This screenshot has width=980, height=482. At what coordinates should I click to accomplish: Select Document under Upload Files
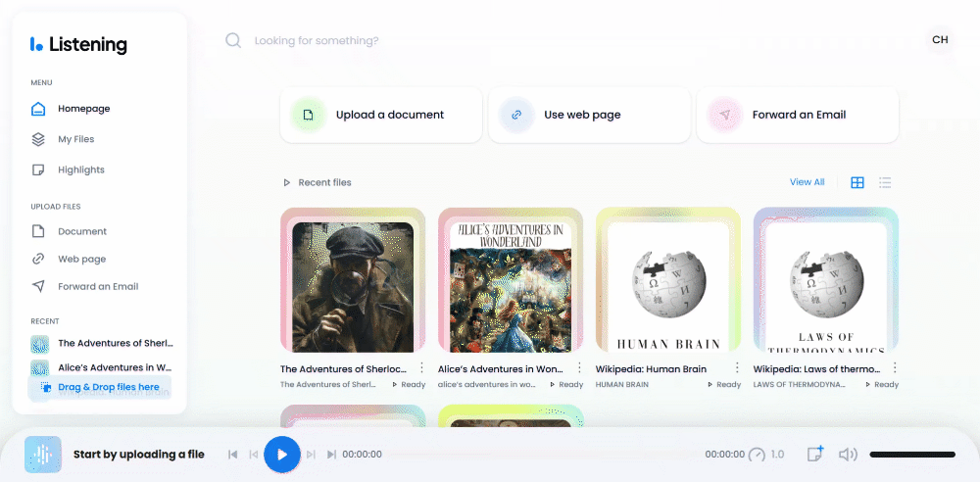(82, 231)
